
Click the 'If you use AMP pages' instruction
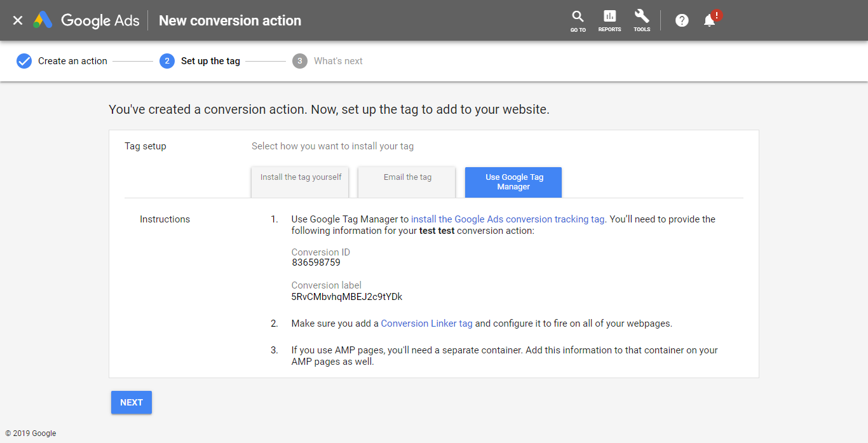pyautogui.click(x=505, y=356)
